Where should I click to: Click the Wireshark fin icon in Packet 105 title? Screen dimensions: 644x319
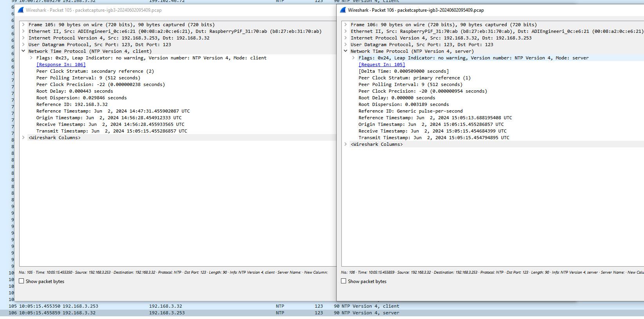pos(21,10)
